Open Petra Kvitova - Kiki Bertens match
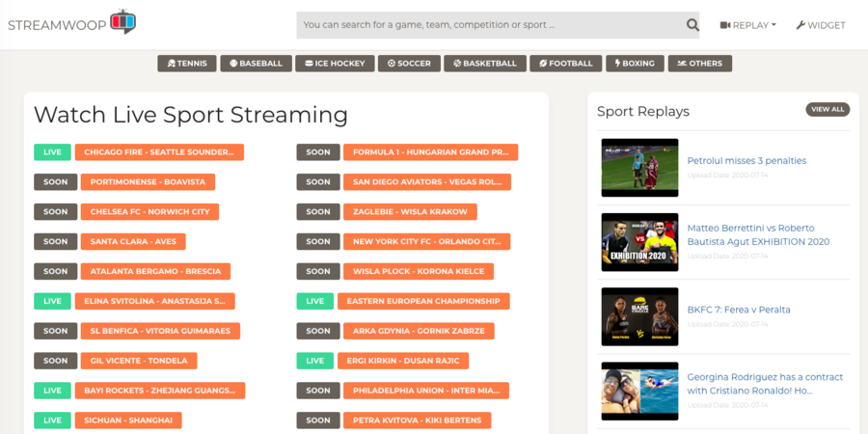This screenshot has width=868, height=434. coord(418,420)
